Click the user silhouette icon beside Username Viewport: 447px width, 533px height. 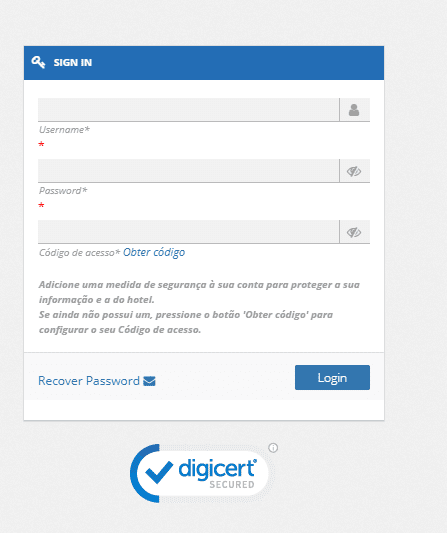pyautogui.click(x=354, y=110)
